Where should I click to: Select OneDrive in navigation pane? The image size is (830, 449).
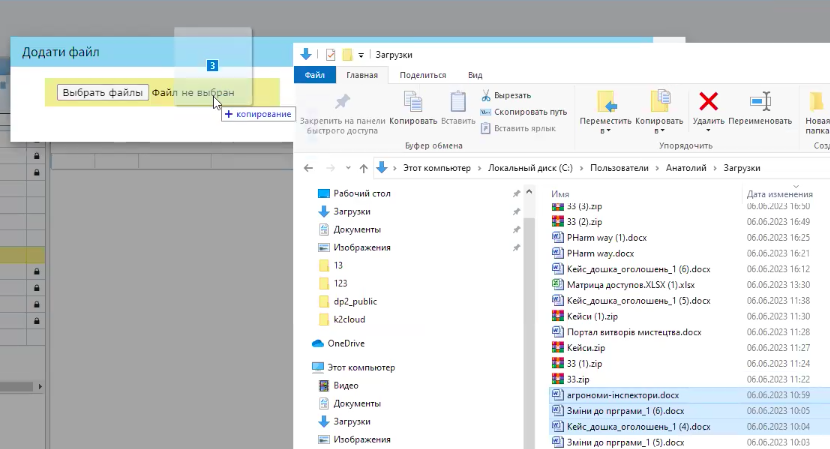pos(346,343)
